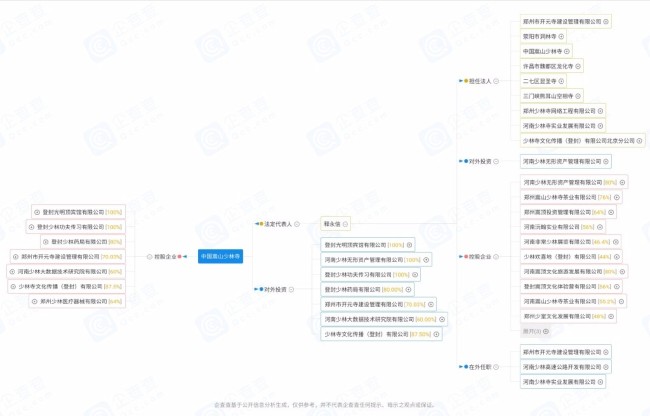
Task: Select 郑州市开元寺建设管理有限公司 [70.00%] node
Action: coord(378,305)
